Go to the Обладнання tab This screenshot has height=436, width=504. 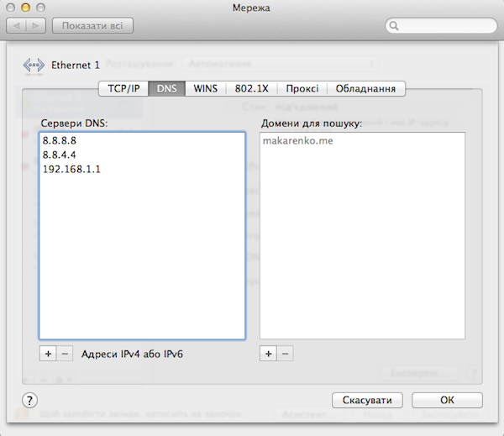pyautogui.click(x=366, y=88)
